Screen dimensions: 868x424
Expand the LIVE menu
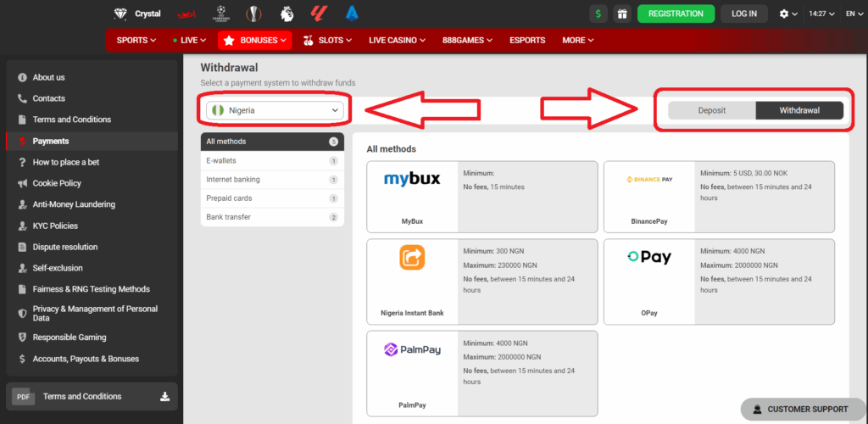(189, 41)
